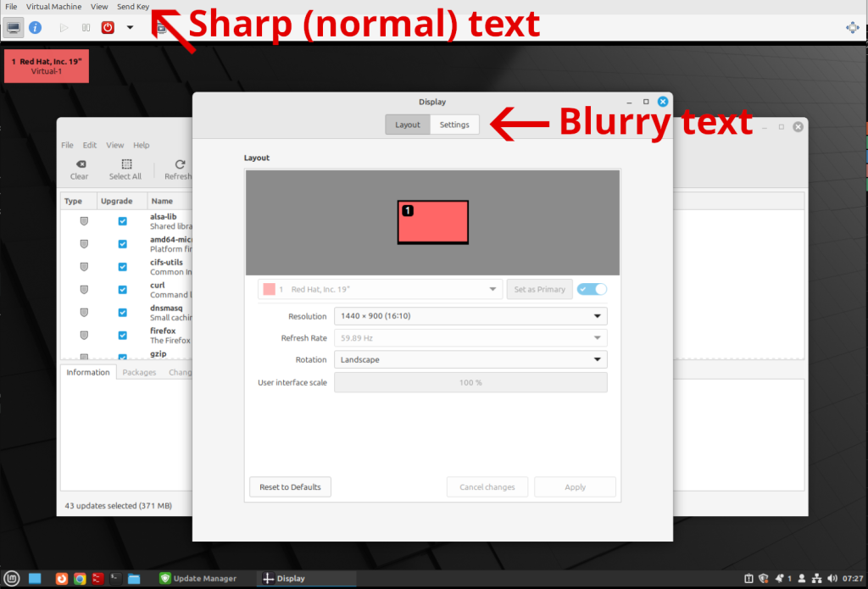
Task: Open Update Manager Help menu
Action: [142, 145]
